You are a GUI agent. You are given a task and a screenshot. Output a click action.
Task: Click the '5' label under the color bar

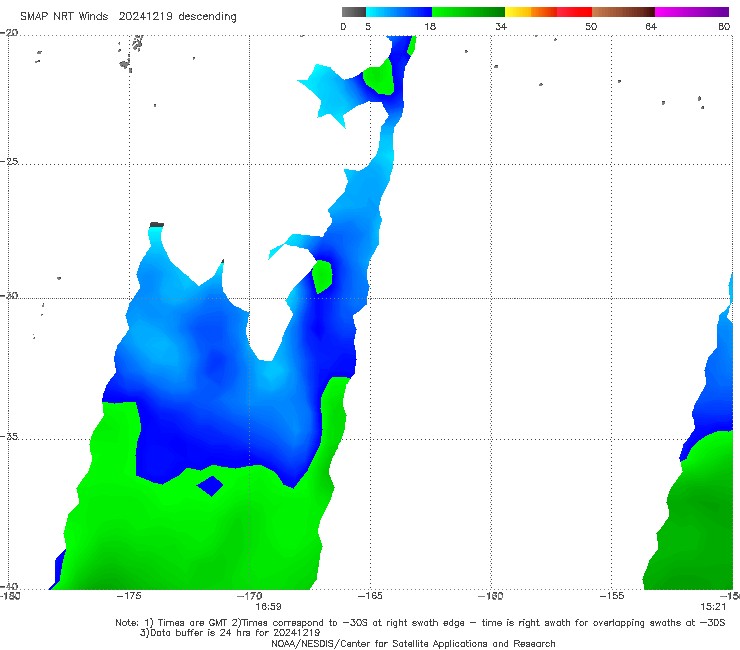368,26
